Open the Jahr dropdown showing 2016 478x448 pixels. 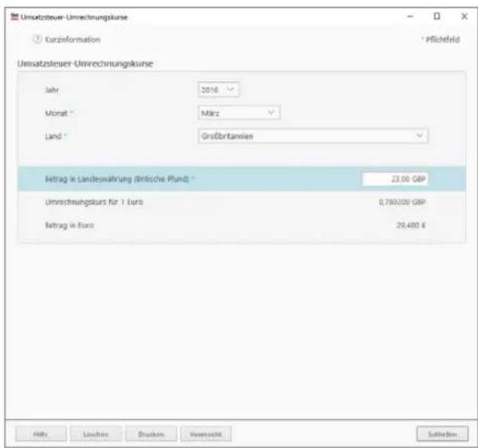pyautogui.click(x=218, y=89)
